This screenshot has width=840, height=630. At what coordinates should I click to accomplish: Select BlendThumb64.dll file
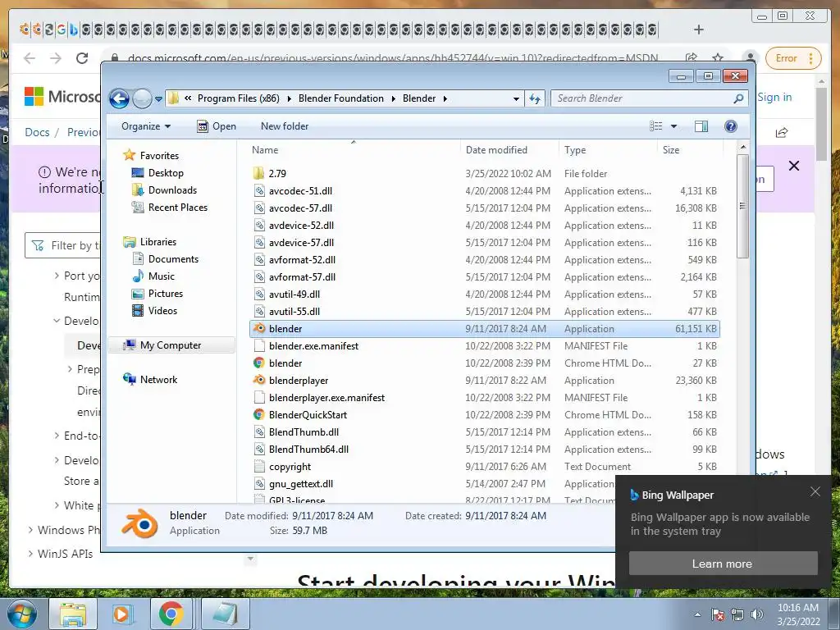click(x=308, y=449)
